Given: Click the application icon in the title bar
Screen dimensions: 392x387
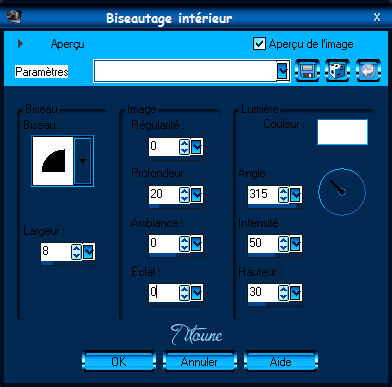Looking at the screenshot, I should tap(14, 16).
